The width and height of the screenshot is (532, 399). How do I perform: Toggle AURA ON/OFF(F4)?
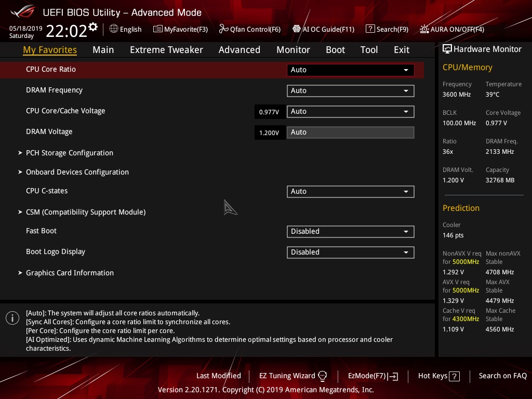pyautogui.click(x=452, y=29)
